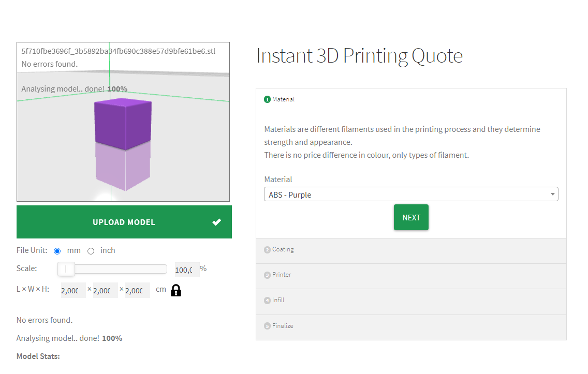
Task: Click the step 3 Printer number badge
Action: (267, 275)
